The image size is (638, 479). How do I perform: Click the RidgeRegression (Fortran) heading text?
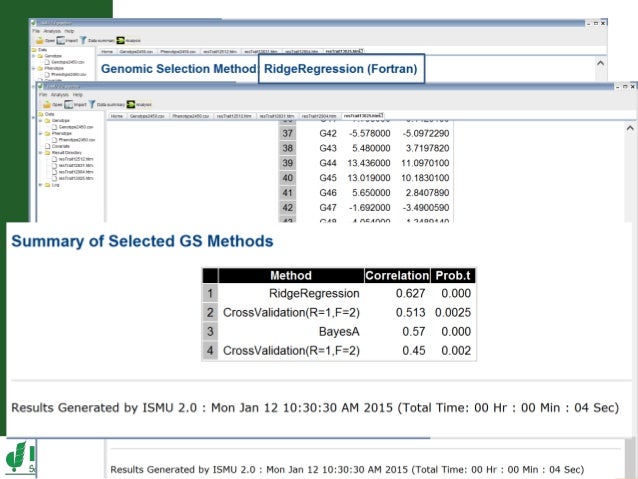[341, 69]
